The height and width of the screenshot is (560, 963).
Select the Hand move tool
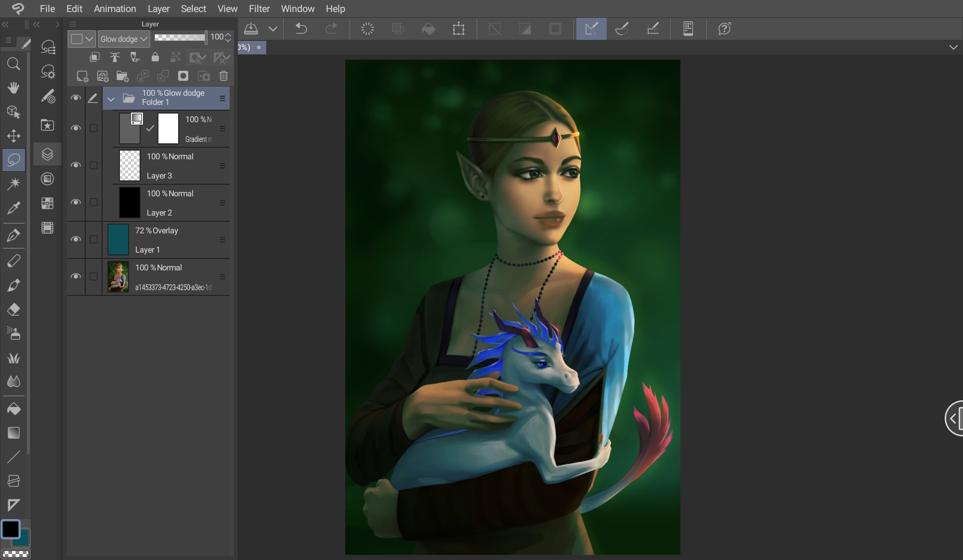click(13, 88)
